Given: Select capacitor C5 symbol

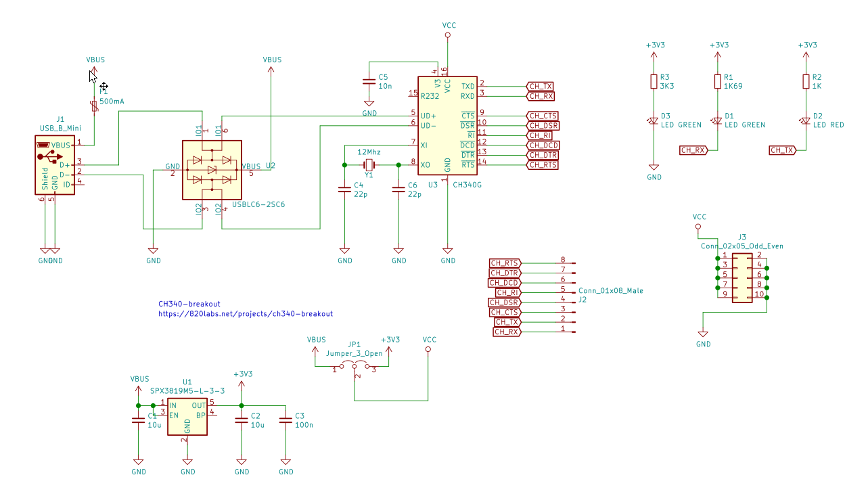Looking at the screenshot, I should 369,81.
